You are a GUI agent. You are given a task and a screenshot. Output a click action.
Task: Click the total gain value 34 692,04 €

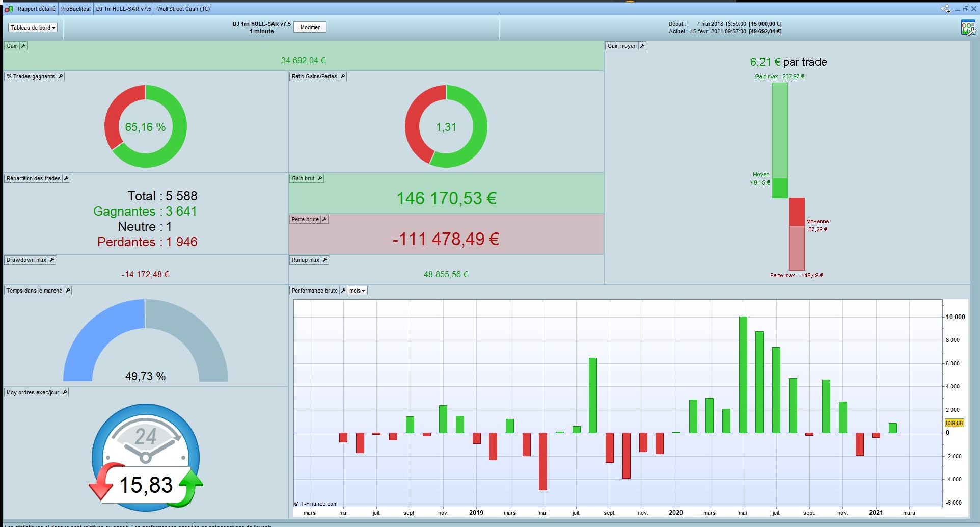(x=303, y=60)
